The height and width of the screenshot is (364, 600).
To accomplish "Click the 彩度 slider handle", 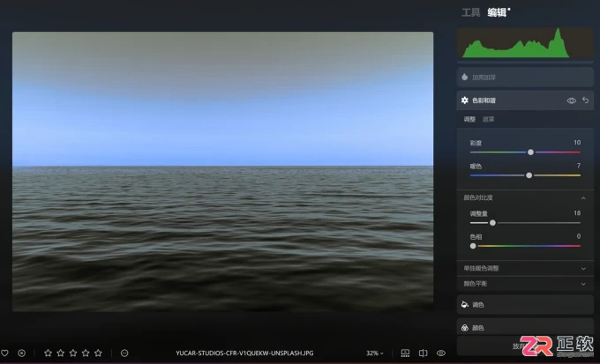I will (x=531, y=152).
